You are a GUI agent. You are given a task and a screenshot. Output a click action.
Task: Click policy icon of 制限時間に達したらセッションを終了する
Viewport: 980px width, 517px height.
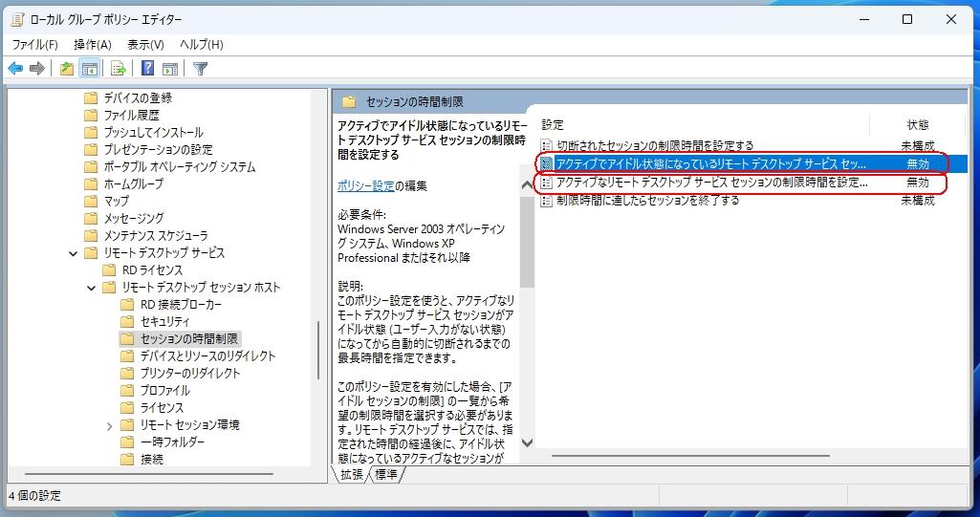coord(547,201)
